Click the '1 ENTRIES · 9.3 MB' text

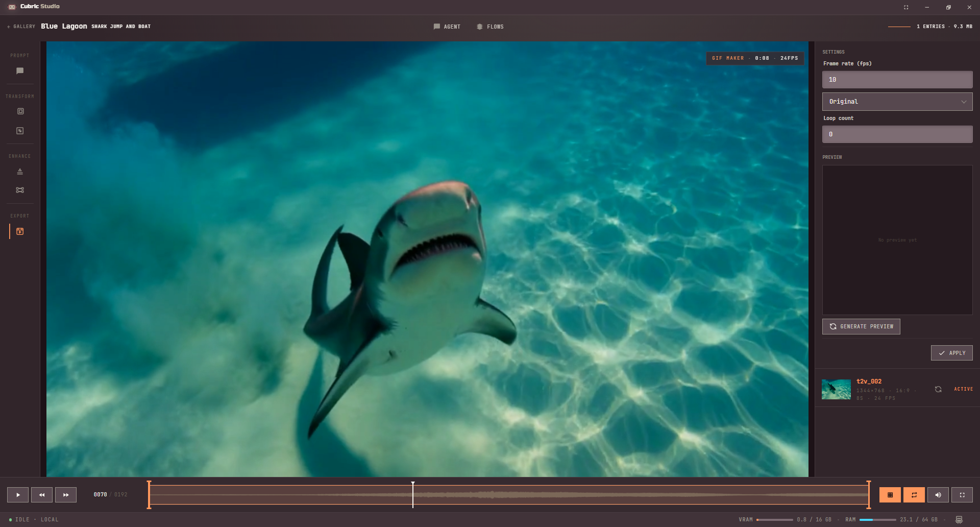click(x=944, y=27)
